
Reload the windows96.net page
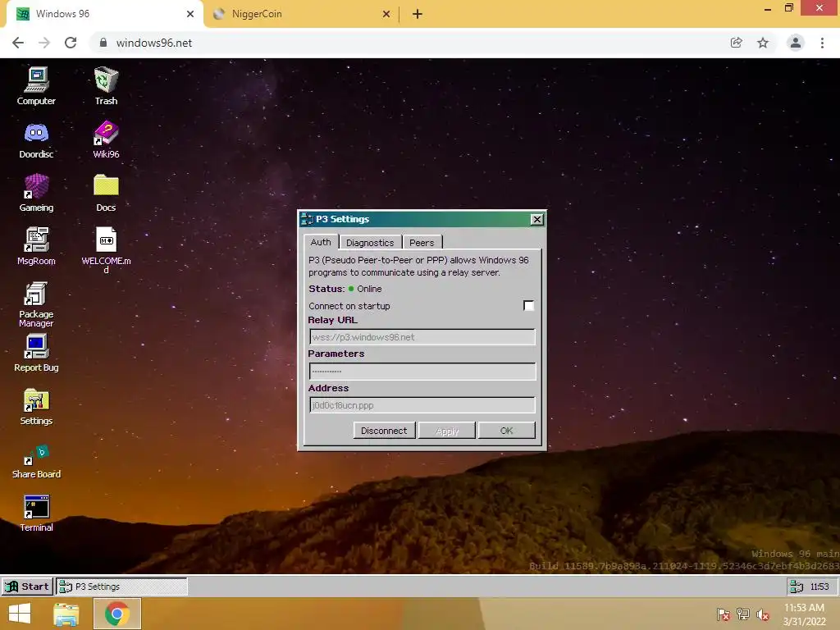71,43
